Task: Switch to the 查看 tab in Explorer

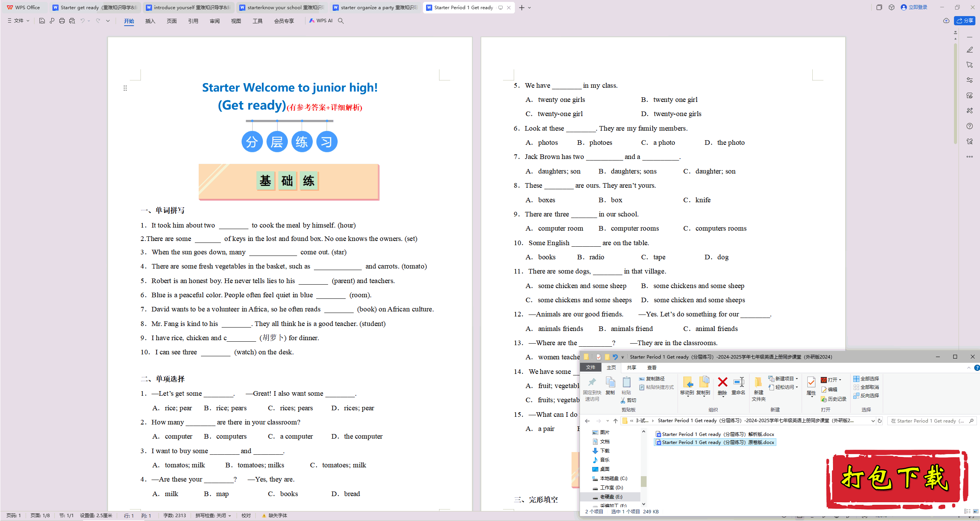Action: [x=652, y=368]
